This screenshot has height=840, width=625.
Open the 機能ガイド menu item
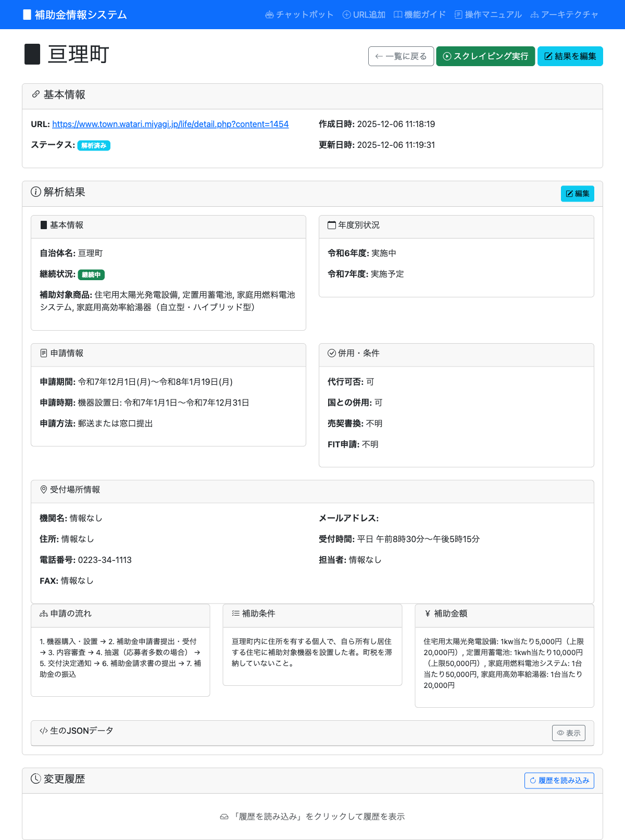click(x=419, y=15)
